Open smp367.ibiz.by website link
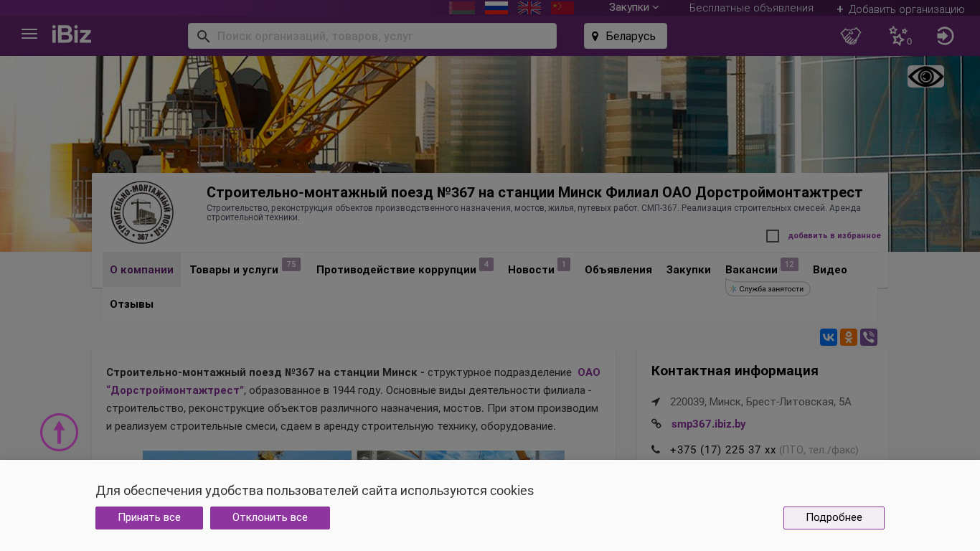The height and width of the screenshot is (551, 980). (x=709, y=424)
